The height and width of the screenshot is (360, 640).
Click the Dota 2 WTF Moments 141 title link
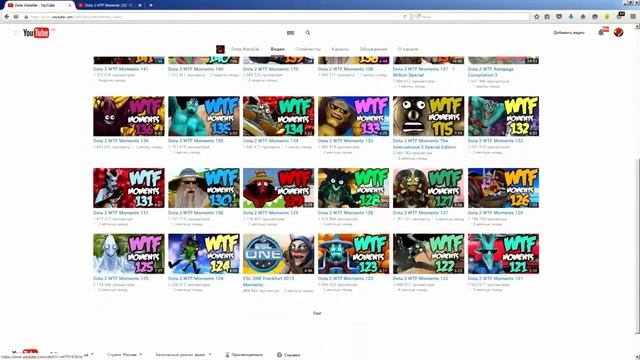coord(121,69)
